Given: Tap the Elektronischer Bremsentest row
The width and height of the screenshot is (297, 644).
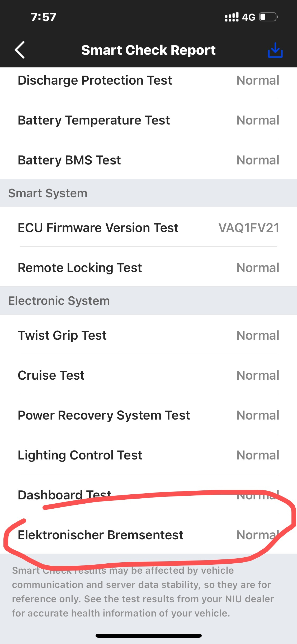Looking at the screenshot, I should (x=148, y=535).
